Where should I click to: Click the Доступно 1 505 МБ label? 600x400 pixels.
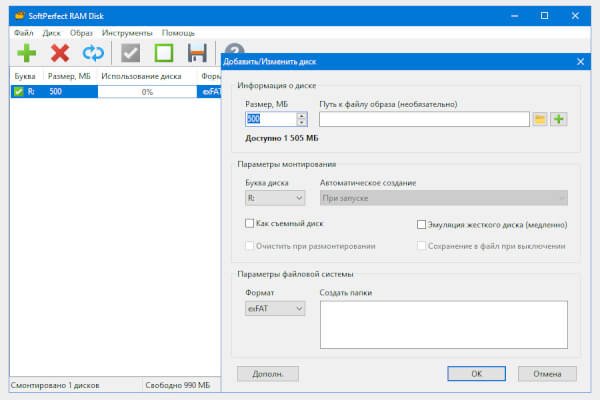click(x=282, y=138)
